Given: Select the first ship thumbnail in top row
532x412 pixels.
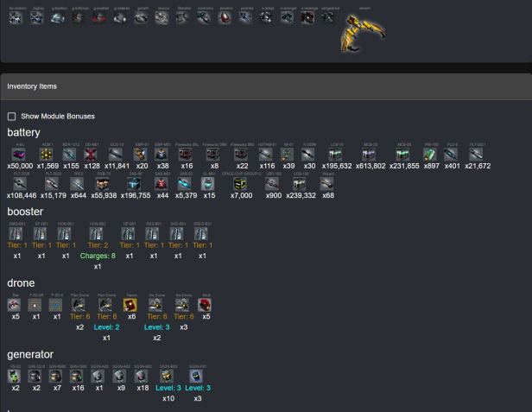Looking at the screenshot, I should coord(16,17).
